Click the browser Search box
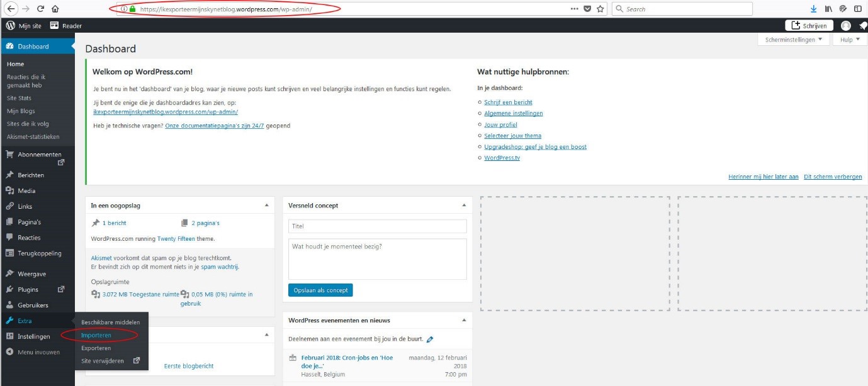This screenshot has height=386, width=868. click(x=682, y=9)
